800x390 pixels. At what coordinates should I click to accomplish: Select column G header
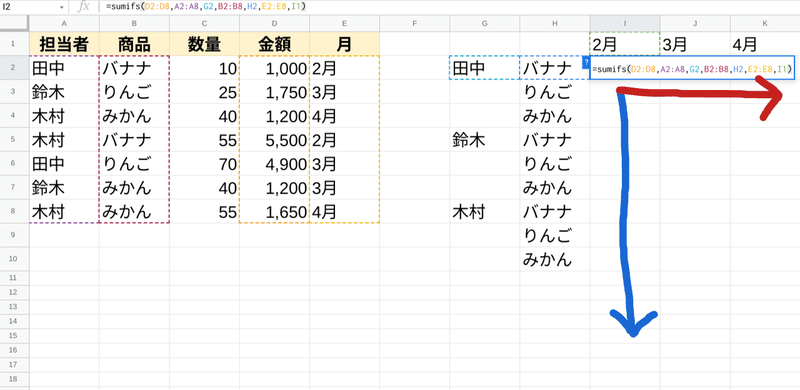(x=485, y=23)
